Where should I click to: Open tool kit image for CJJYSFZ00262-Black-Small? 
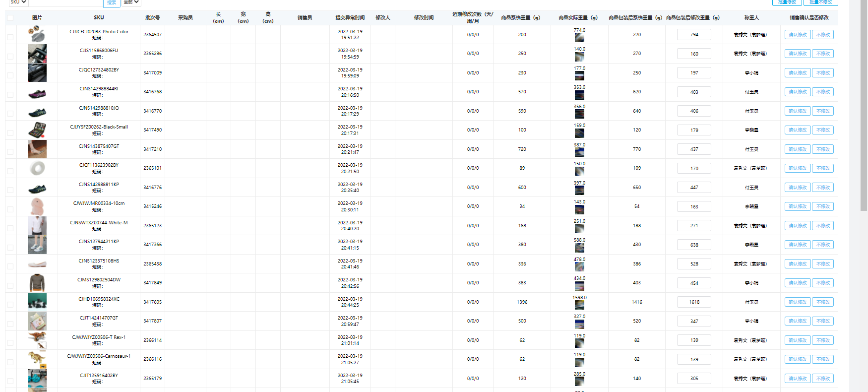click(x=37, y=130)
